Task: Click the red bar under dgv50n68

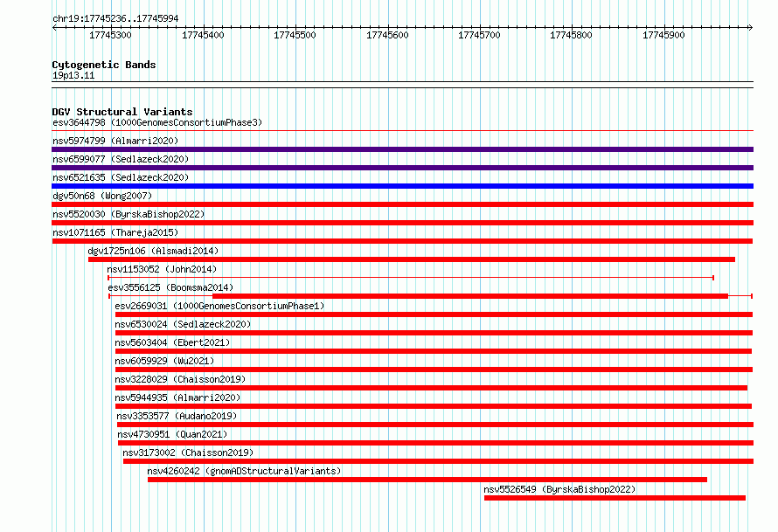Action: pos(402,204)
